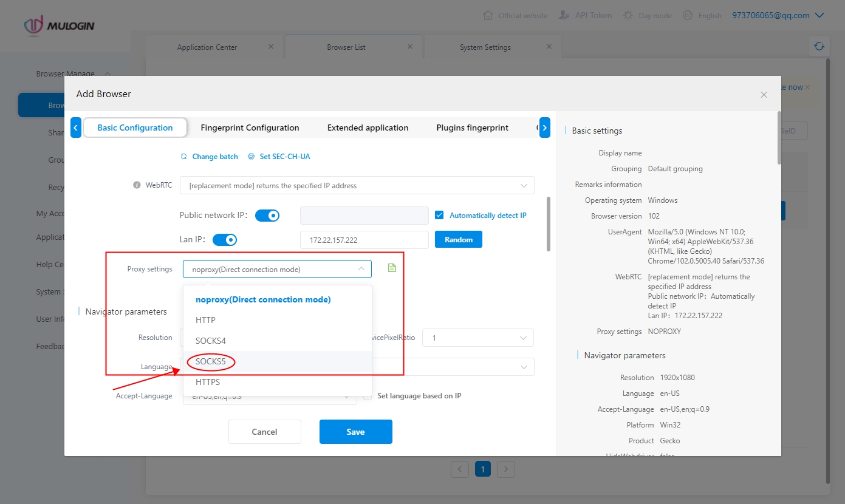Toggle the Lan IP switch

pos(224,240)
